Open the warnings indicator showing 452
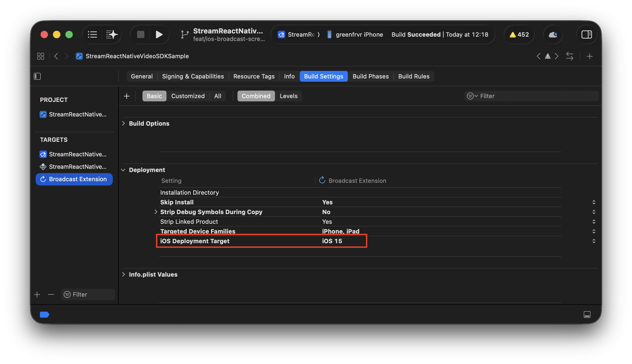 pyautogui.click(x=519, y=35)
